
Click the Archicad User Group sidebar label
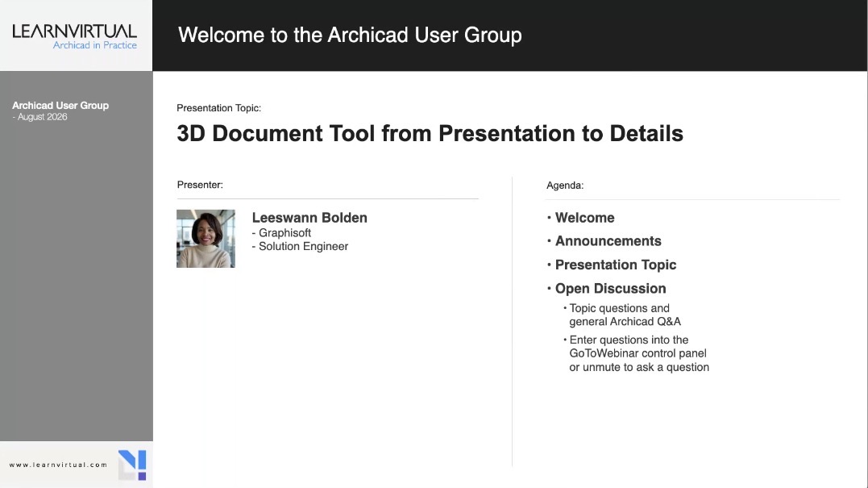(x=60, y=105)
